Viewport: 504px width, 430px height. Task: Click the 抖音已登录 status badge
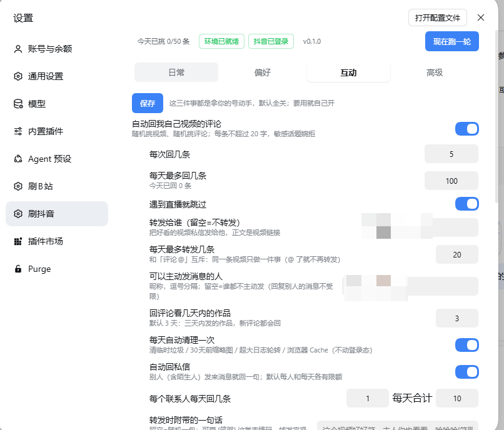tap(271, 41)
